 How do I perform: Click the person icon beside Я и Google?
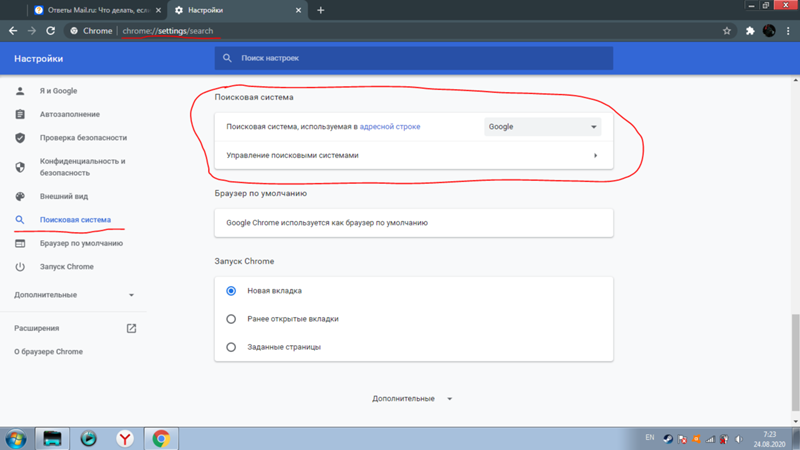20,91
